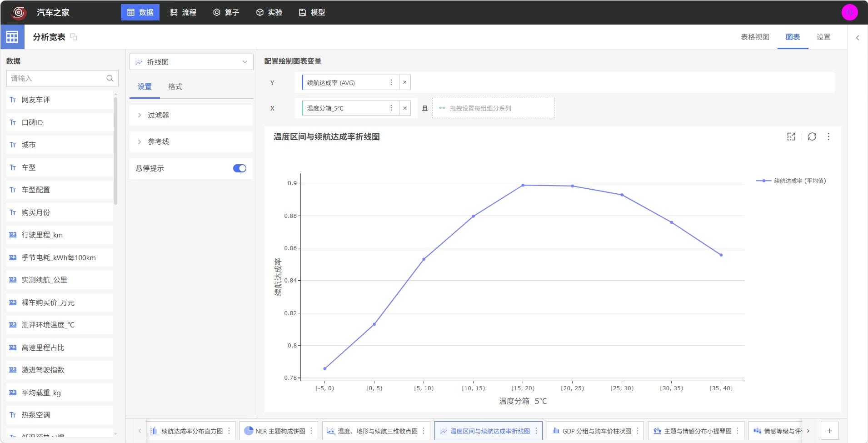Screen dimensions: 868x443
Task: Open the 折线图 chart type dropdown
Action: [x=191, y=62]
